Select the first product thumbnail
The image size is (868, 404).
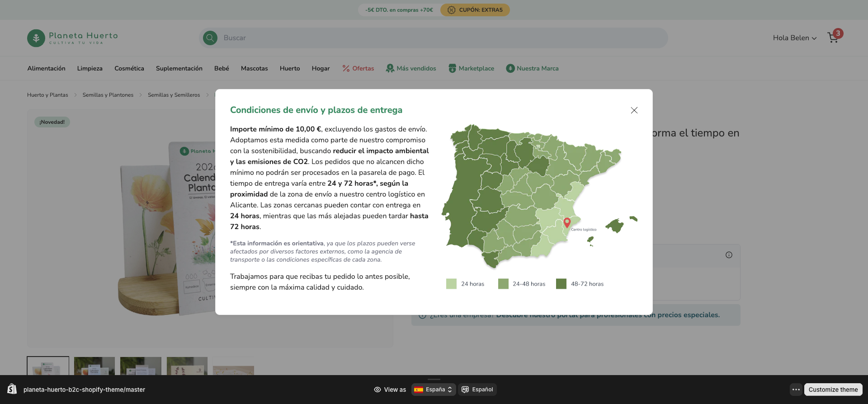[48, 366]
